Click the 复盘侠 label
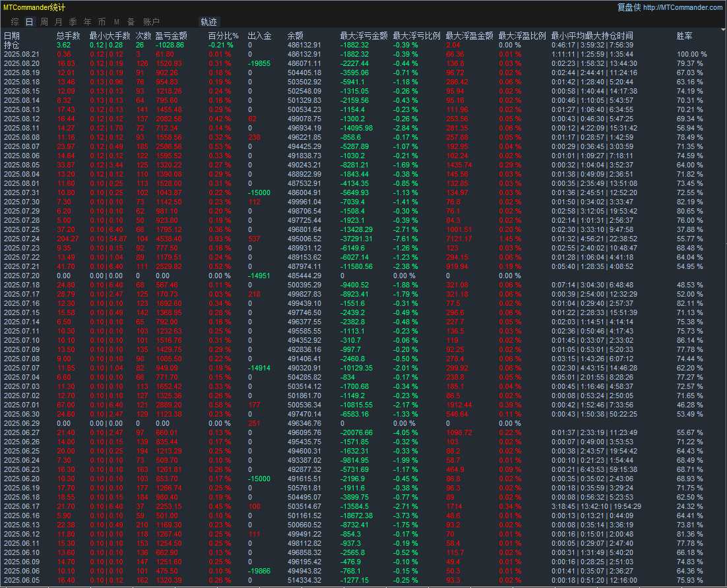This screenshot has height=588, width=727. [x=629, y=7]
